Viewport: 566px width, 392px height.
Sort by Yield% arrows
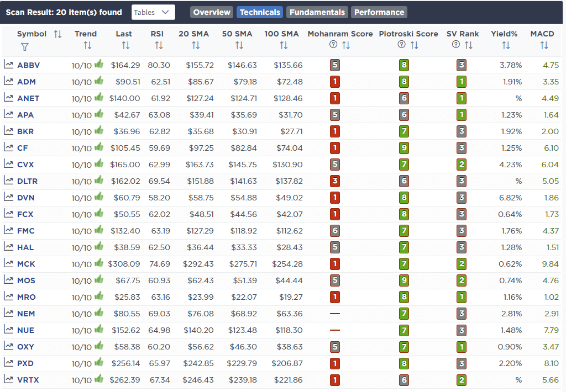click(506, 45)
